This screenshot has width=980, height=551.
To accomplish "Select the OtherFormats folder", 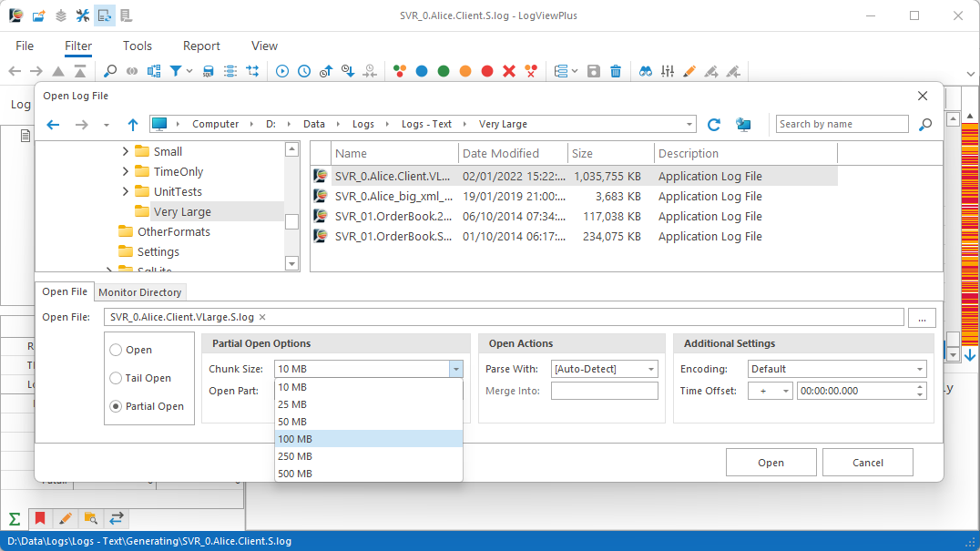I will coord(174,231).
